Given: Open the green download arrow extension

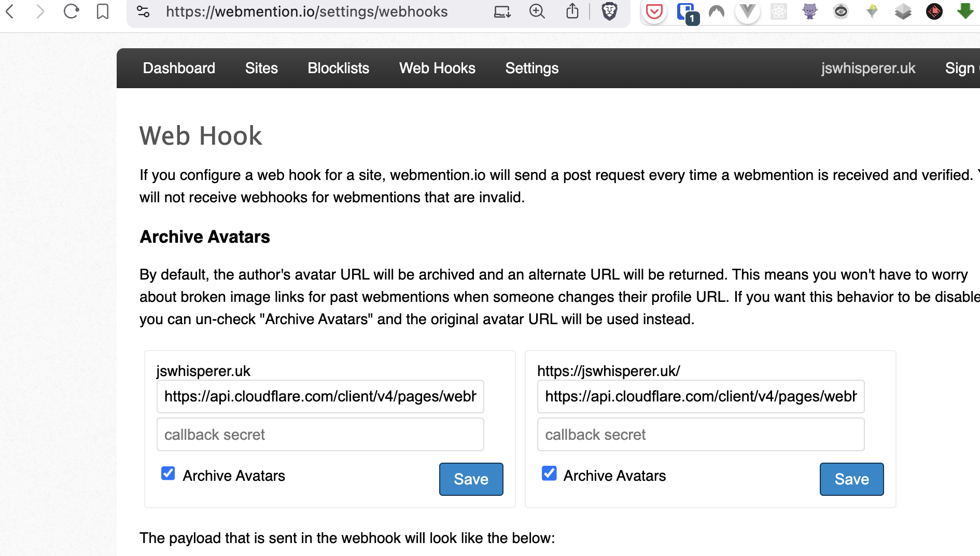Looking at the screenshot, I should [965, 11].
